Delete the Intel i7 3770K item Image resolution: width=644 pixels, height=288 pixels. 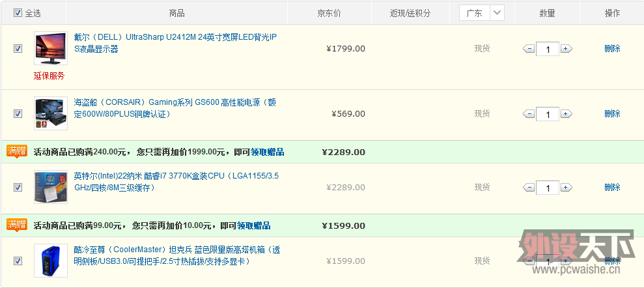(x=612, y=188)
